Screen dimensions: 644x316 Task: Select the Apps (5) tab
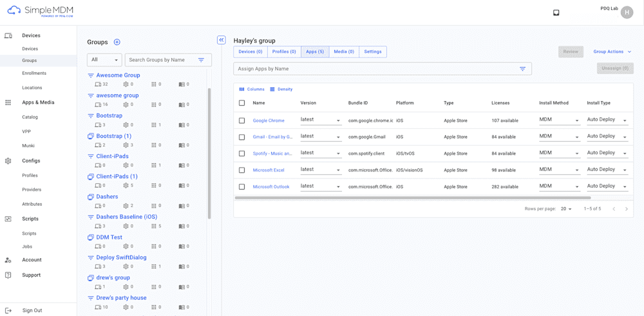click(315, 52)
